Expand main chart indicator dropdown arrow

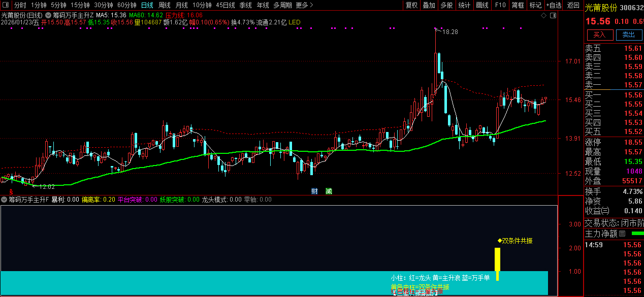[47, 15]
